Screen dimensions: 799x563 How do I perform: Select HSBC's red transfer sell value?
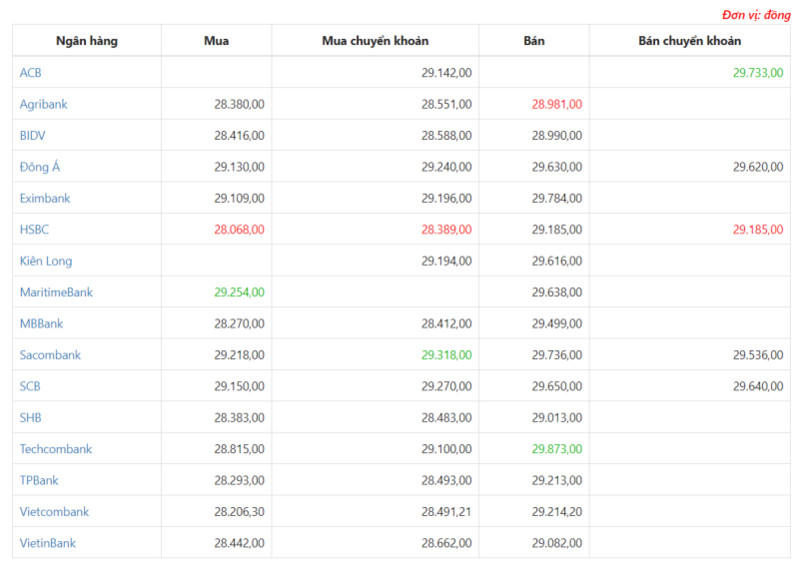click(758, 230)
